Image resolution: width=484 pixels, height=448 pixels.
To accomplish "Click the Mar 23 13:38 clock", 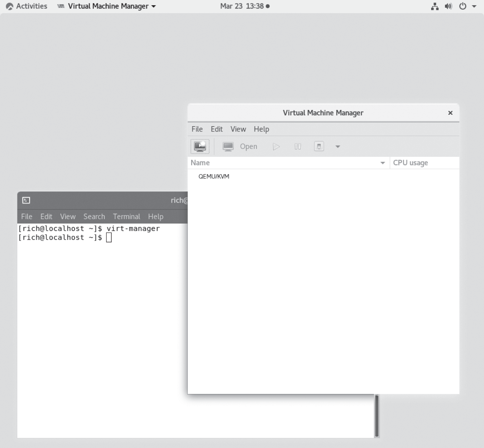I will click(x=245, y=6).
